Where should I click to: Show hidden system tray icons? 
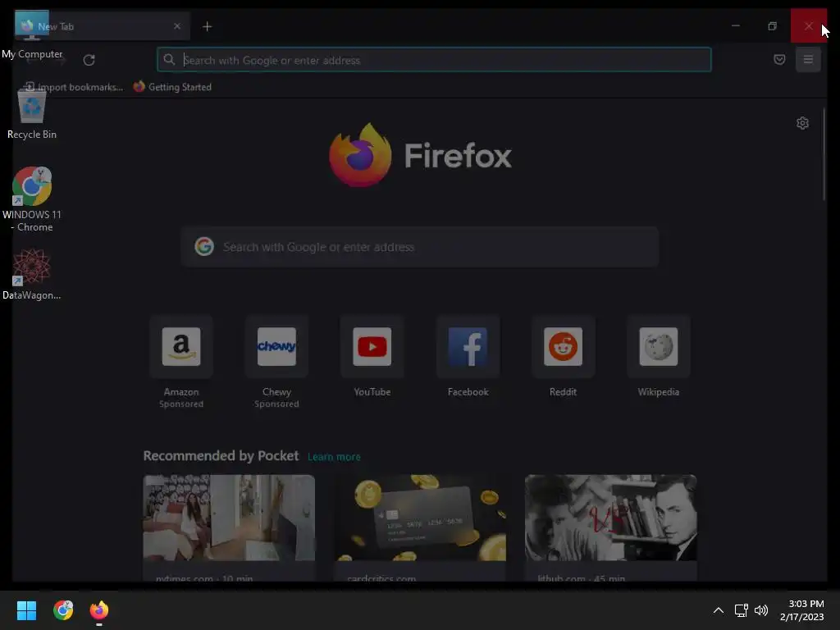pyautogui.click(x=719, y=610)
